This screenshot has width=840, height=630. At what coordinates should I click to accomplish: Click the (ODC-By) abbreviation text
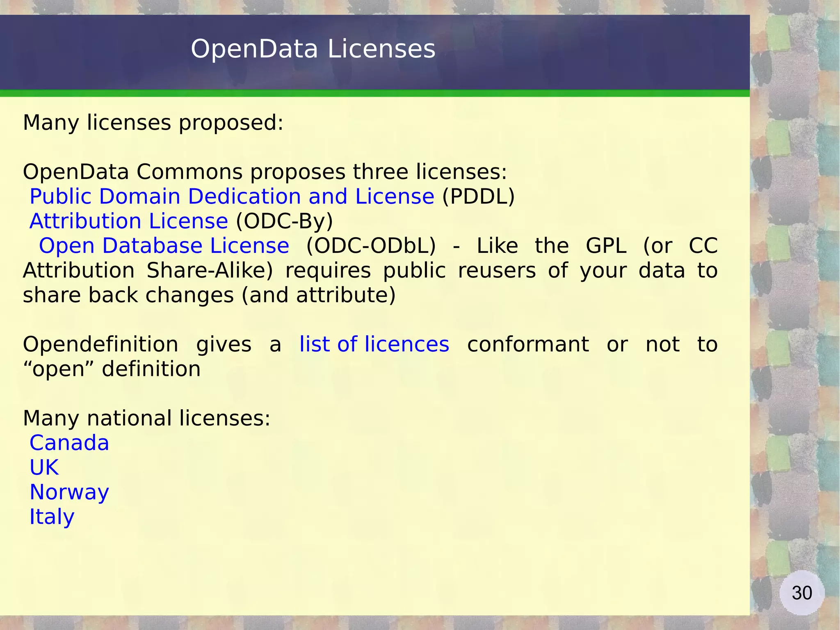click(x=284, y=221)
